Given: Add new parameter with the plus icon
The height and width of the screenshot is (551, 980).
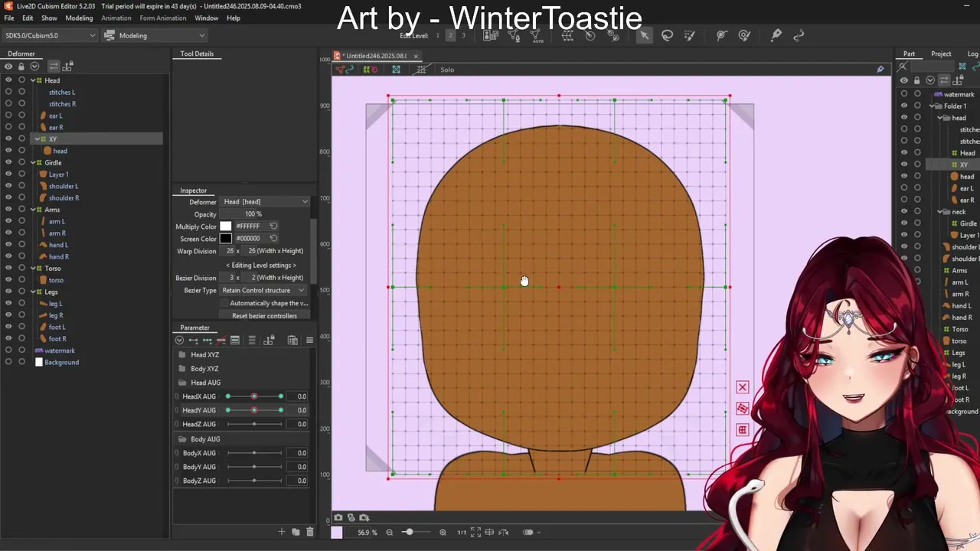Looking at the screenshot, I should pos(282,532).
